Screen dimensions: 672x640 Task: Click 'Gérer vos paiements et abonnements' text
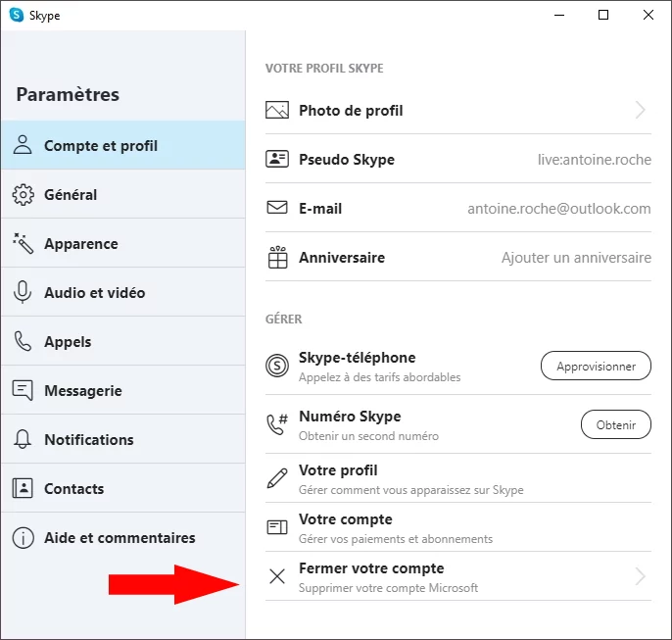396,539
